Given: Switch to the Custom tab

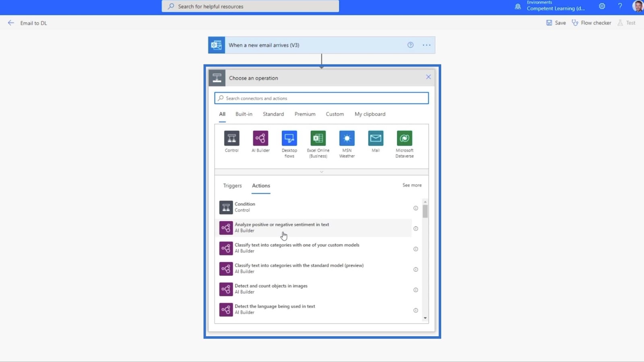Looking at the screenshot, I should [x=335, y=114].
